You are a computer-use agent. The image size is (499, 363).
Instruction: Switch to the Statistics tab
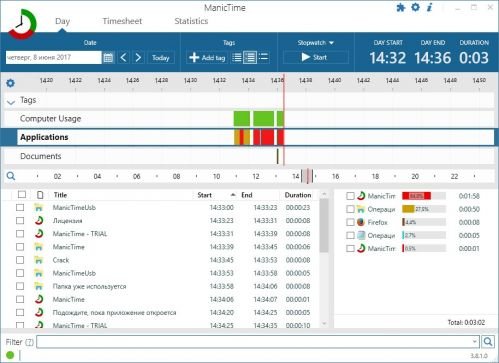pos(191,21)
